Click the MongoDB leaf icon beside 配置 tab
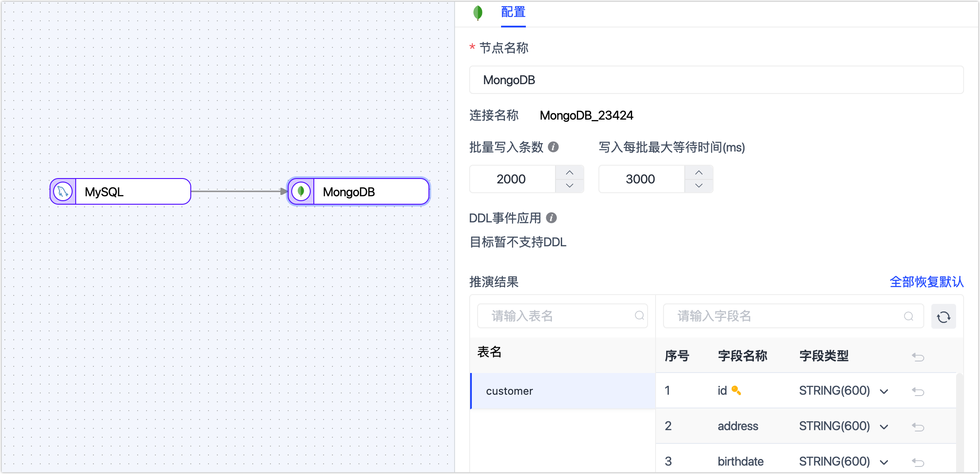 (x=478, y=12)
